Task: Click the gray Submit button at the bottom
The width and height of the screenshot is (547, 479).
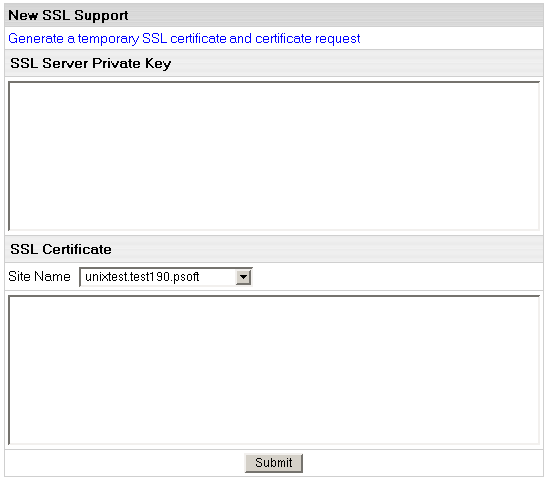Action: [x=274, y=463]
